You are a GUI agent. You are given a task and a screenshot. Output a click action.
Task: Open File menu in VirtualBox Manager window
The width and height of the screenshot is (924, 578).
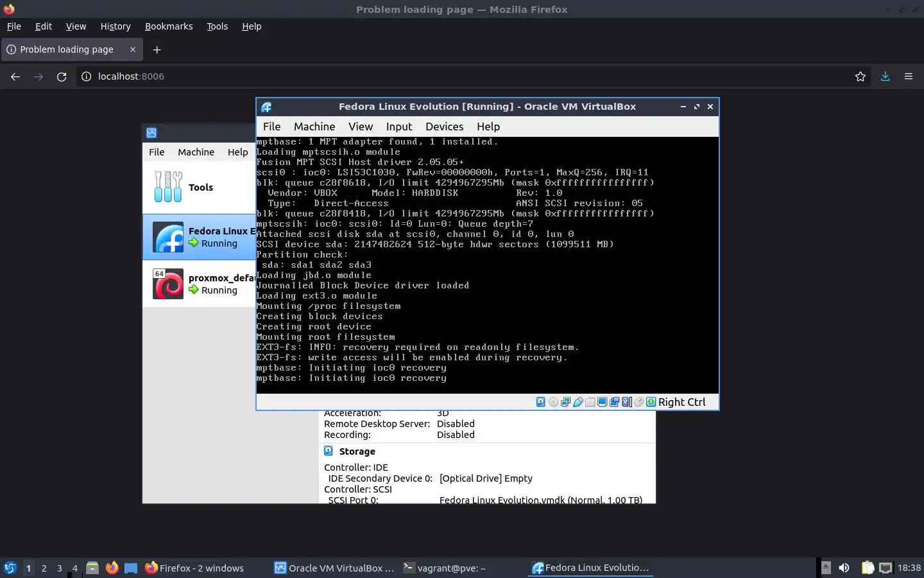click(x=157, y=152)
